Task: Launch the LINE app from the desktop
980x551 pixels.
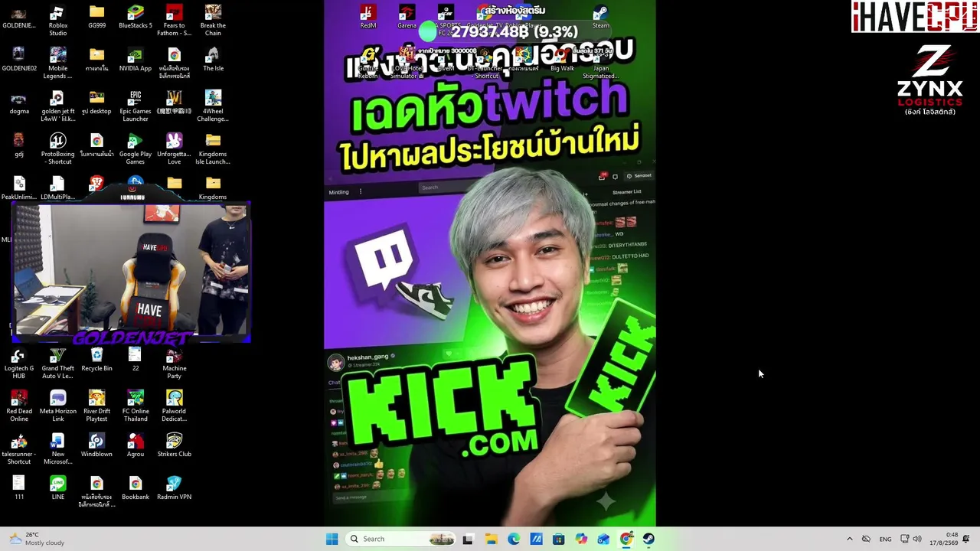Action: coord(57,488)
